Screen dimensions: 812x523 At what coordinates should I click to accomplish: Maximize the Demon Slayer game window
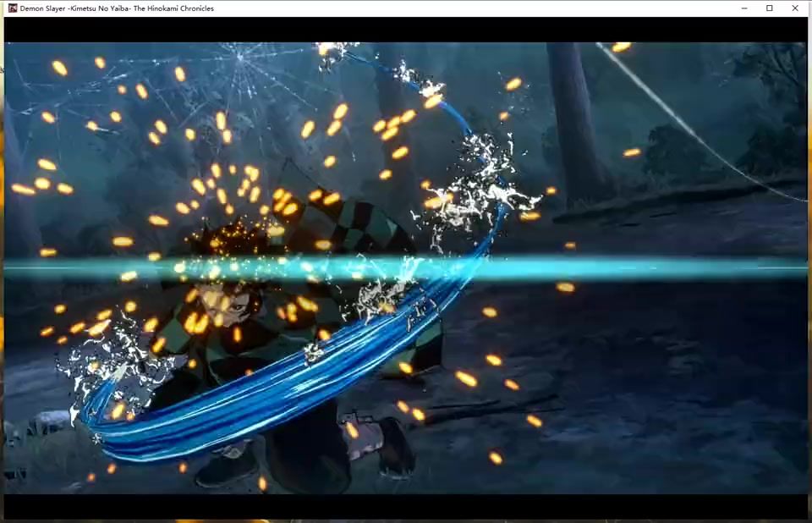(770, 8)
